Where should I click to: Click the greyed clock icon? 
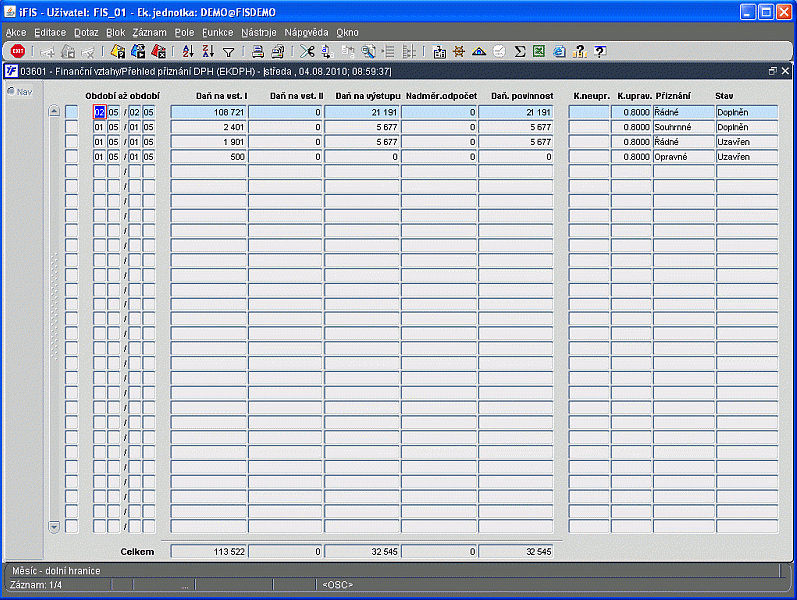click(x=499, y=51)
